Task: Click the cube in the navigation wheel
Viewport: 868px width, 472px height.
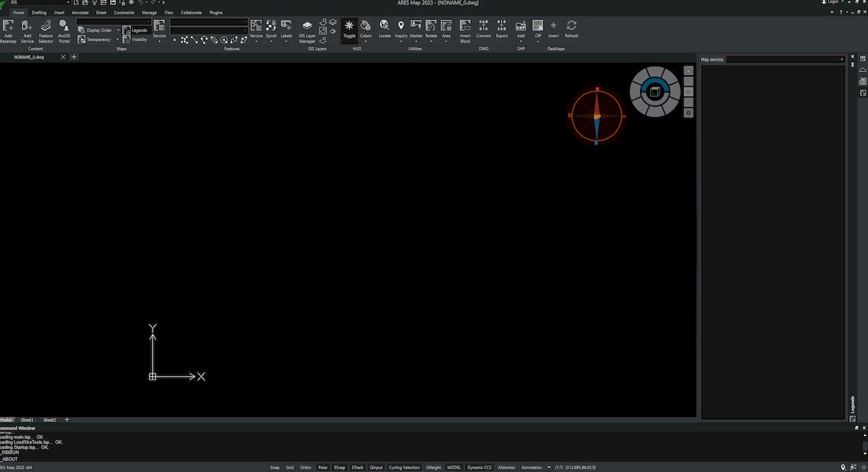Action: 654,92
